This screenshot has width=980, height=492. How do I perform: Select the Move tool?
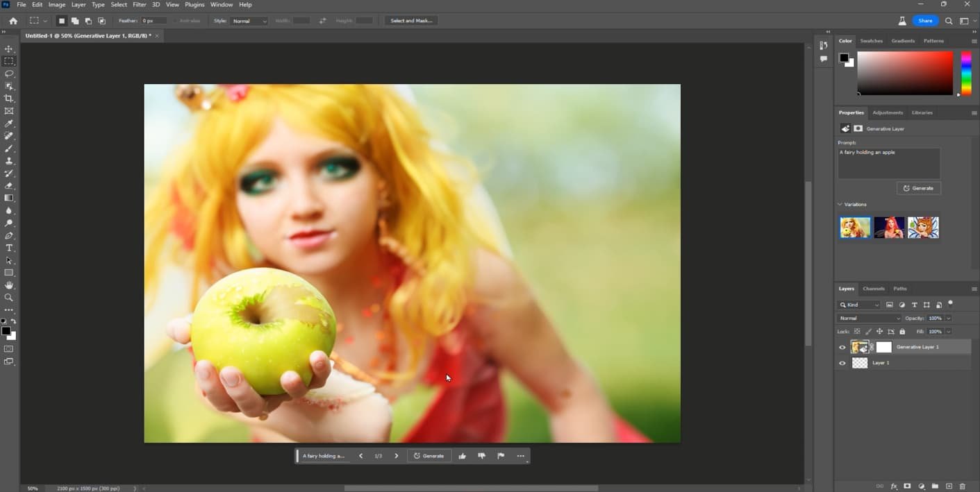click(9, 49)
